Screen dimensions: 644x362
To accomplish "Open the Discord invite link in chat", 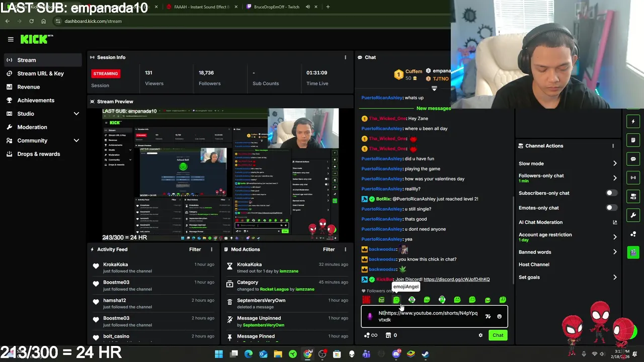I will pyautogui.click(x=456, y=280).
